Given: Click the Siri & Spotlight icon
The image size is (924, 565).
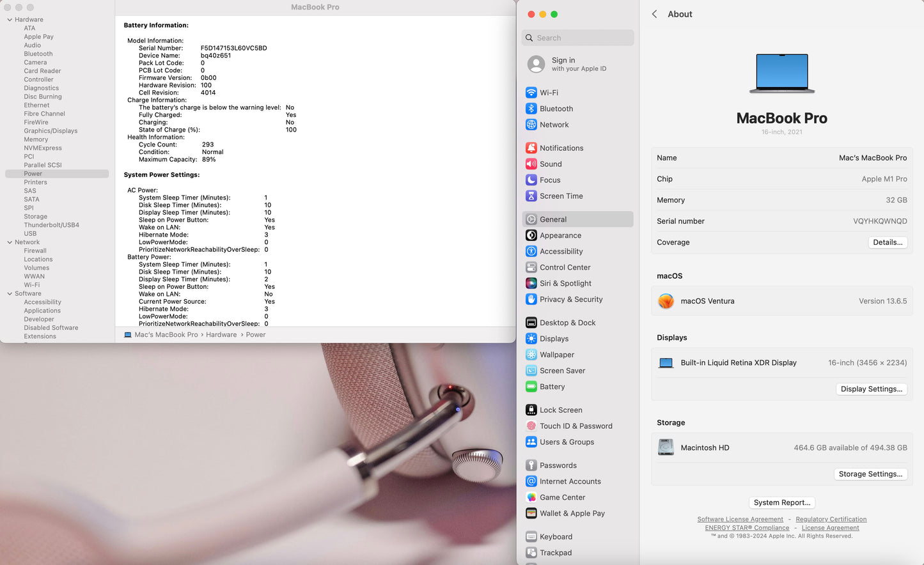Looking at the screenshot, I should 531,283.
